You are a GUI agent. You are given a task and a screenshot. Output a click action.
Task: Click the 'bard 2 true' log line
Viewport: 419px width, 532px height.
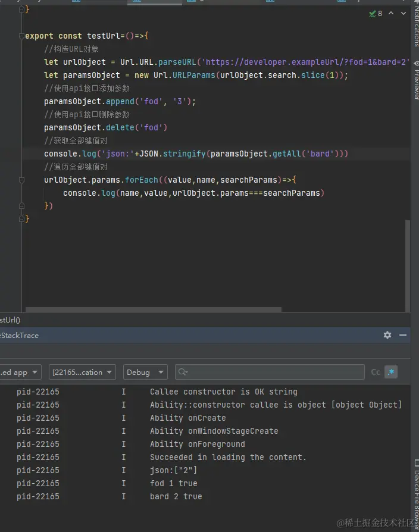pyautogui.click(x=176, y=496)
